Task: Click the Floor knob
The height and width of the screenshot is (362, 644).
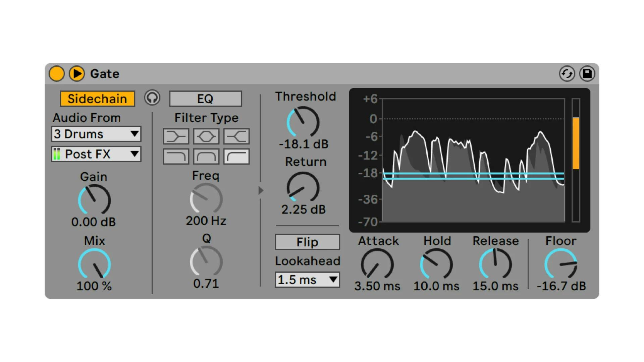Action: (x=560, y=264)
